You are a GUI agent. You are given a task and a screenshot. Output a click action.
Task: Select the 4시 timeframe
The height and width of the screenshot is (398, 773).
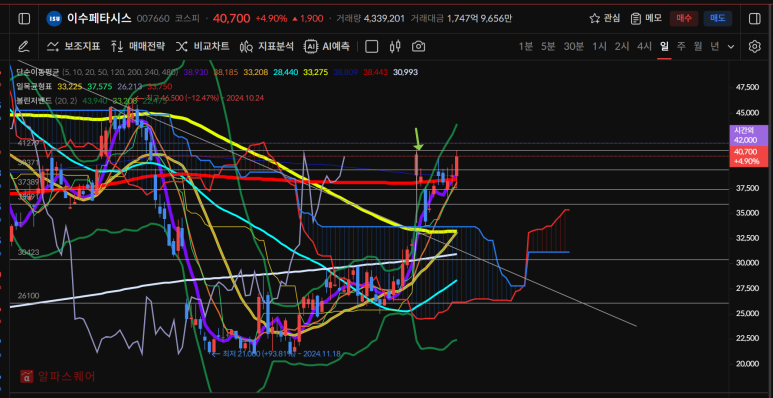(x=644, y=46)
